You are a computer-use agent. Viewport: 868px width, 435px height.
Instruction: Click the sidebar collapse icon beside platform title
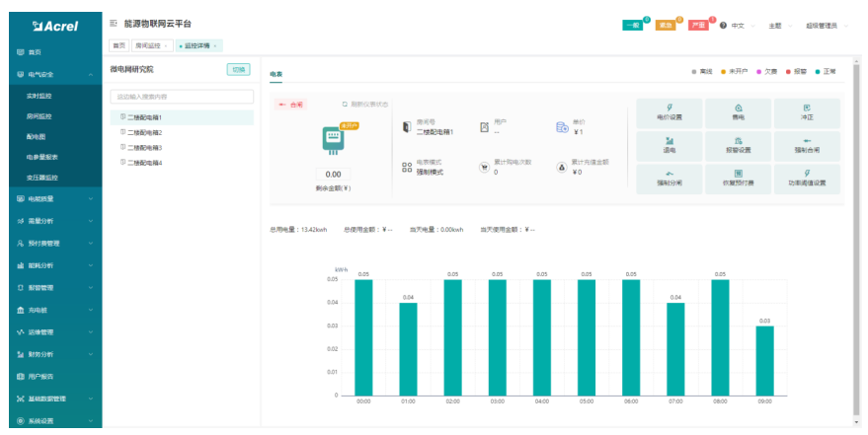coord(114,22)
